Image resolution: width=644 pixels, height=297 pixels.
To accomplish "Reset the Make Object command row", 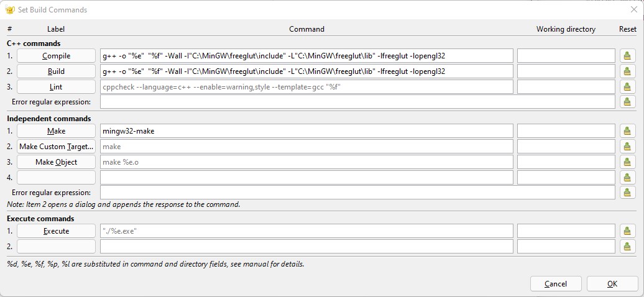I will click(627, 162).
